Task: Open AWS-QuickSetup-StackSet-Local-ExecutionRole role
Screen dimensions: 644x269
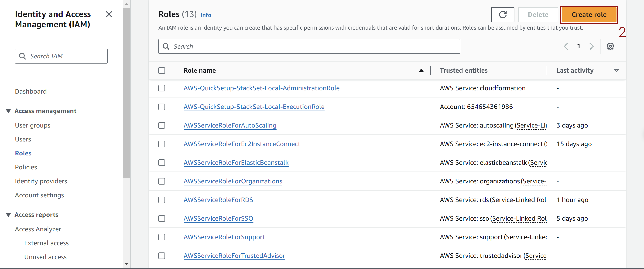Action: pos(254,107)
